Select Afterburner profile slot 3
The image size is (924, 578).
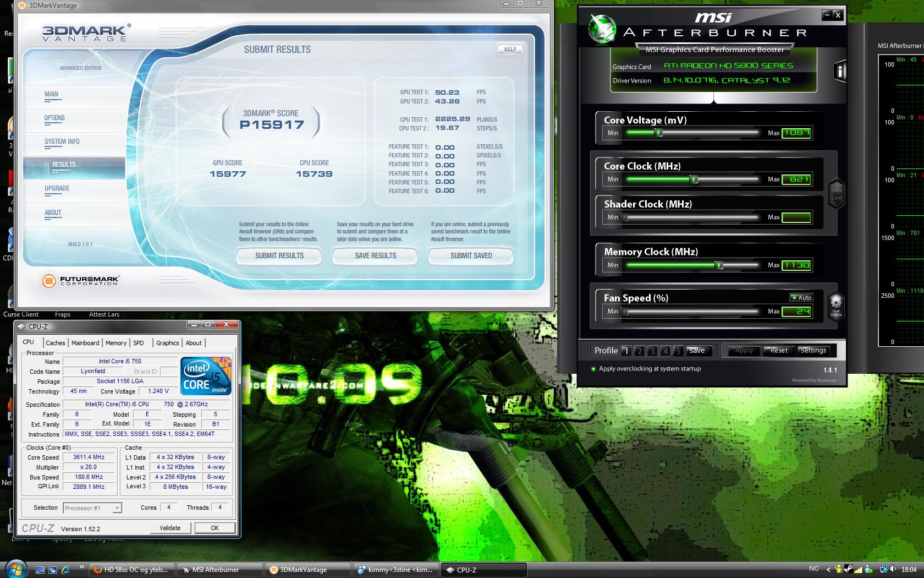tap(652, 351)
